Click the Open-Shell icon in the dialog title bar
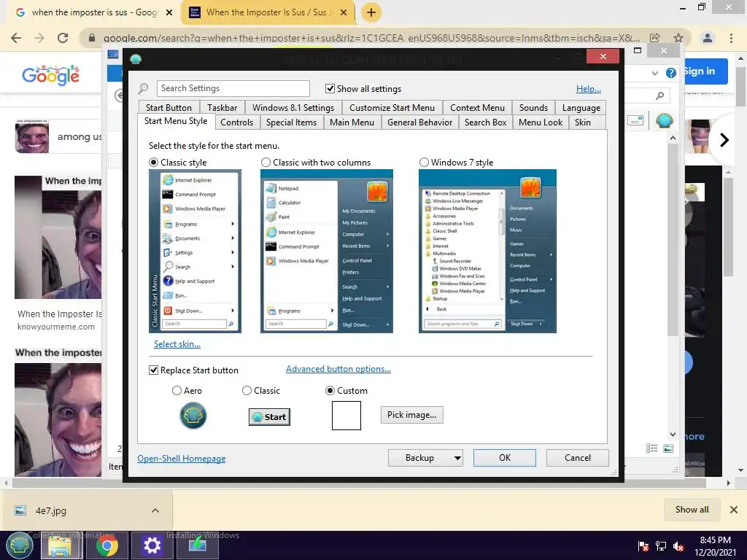Image resolution: width=747 pixels, height=560 pixels. [136, 59]
